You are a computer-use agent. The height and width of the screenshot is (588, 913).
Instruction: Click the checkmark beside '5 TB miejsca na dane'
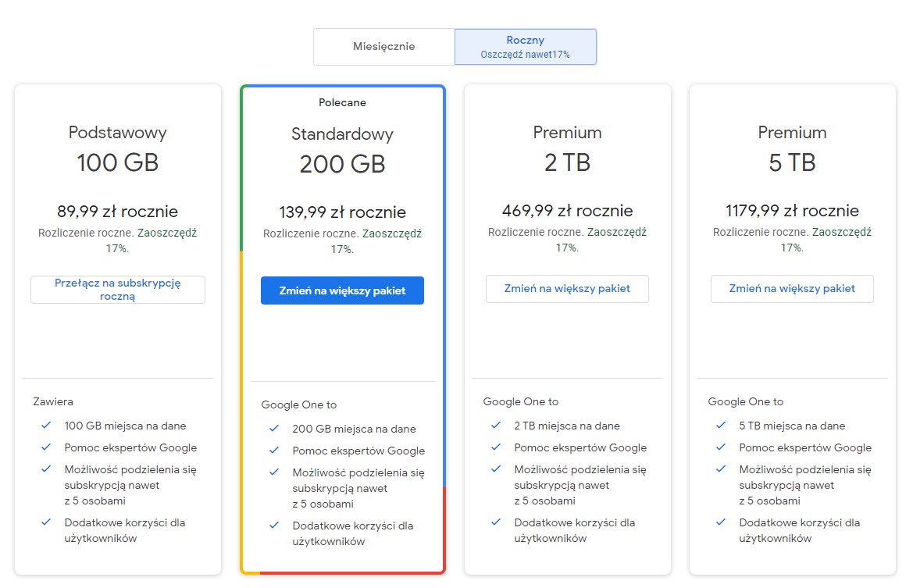click(721, 426)
